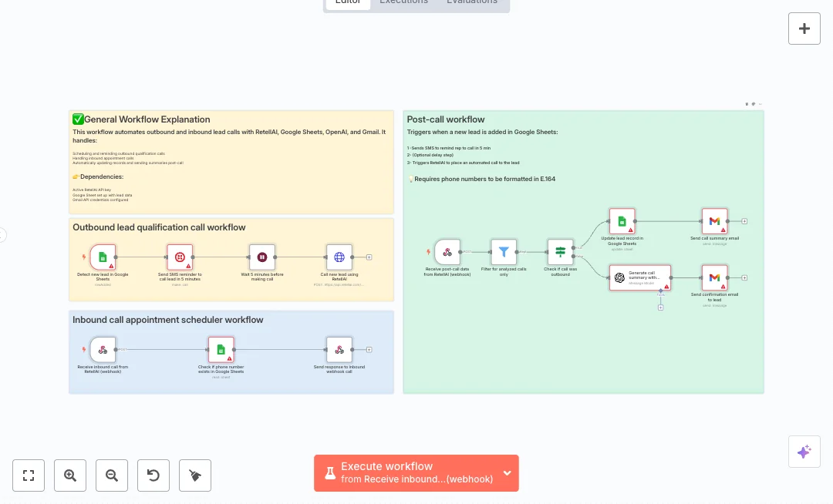Click plus connector under OpenAI node Tools
The height and width of the screenshot is (504, 833).
tap(661, 307)
